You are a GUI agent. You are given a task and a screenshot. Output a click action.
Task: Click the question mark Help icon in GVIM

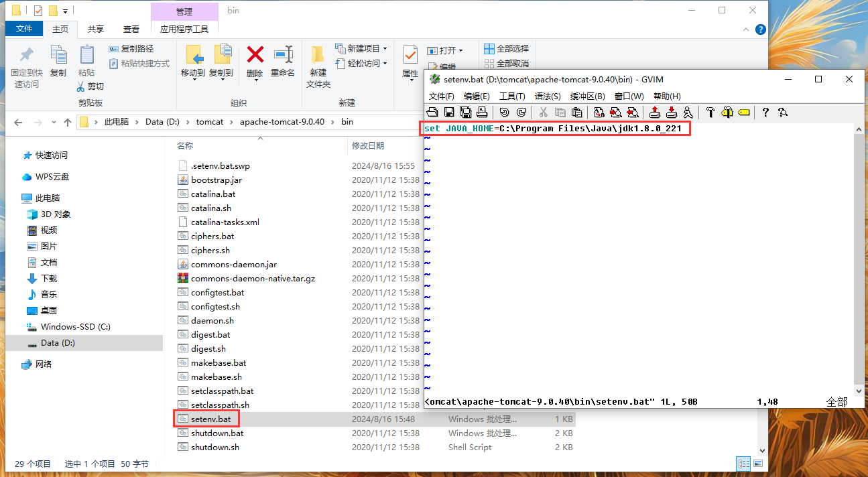click(x=765, y=113)
